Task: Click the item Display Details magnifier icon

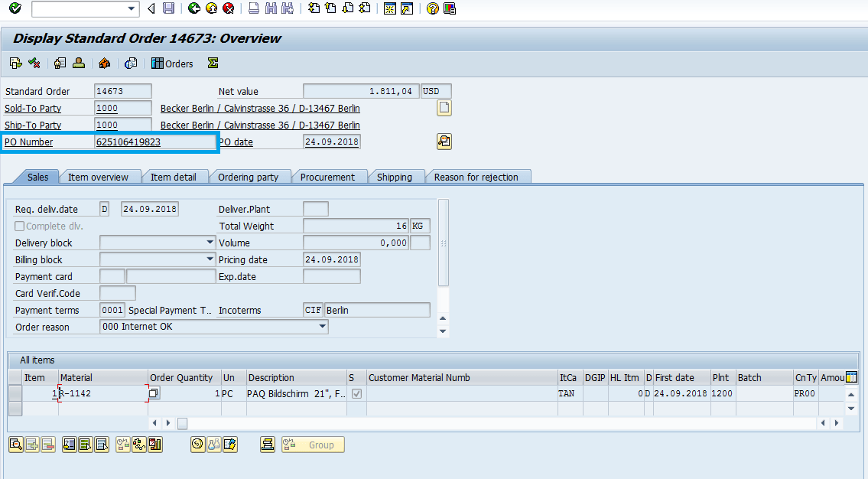Action: click(15, 444)
